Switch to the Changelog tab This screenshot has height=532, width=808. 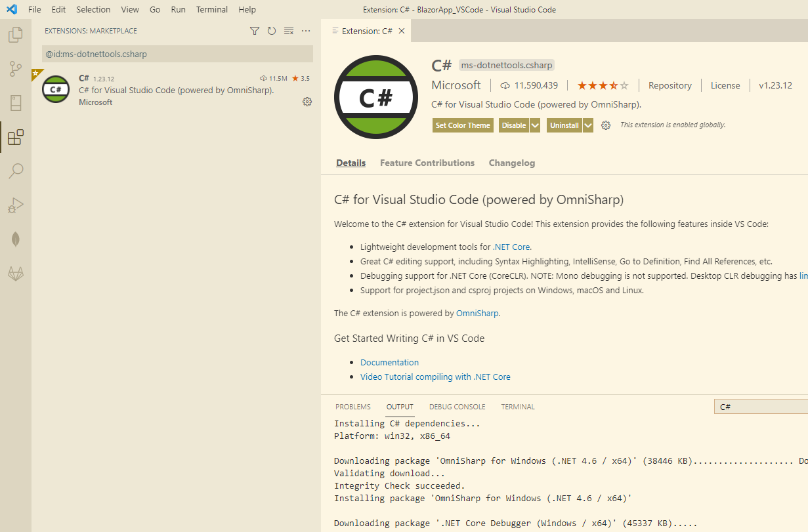[x=512, y=163]
